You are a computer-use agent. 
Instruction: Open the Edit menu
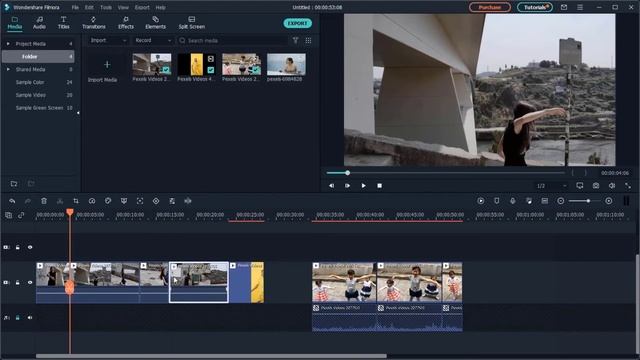[89, 7]
